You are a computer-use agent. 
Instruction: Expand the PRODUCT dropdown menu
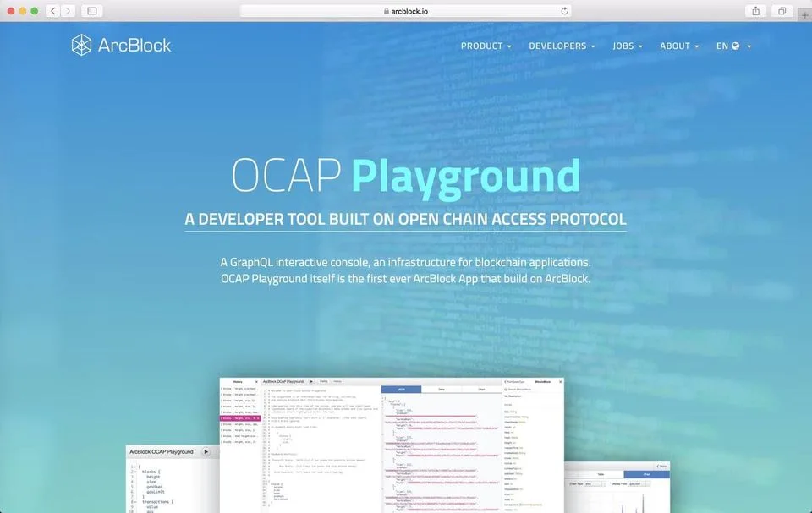(x=486, y=46)
